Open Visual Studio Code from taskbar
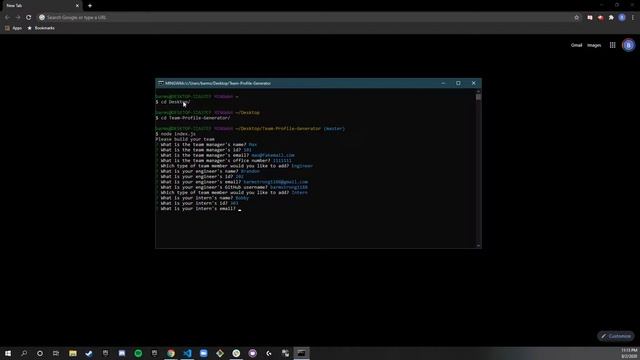640x360 pixels. pyautogui.click(x=187, y=353)
